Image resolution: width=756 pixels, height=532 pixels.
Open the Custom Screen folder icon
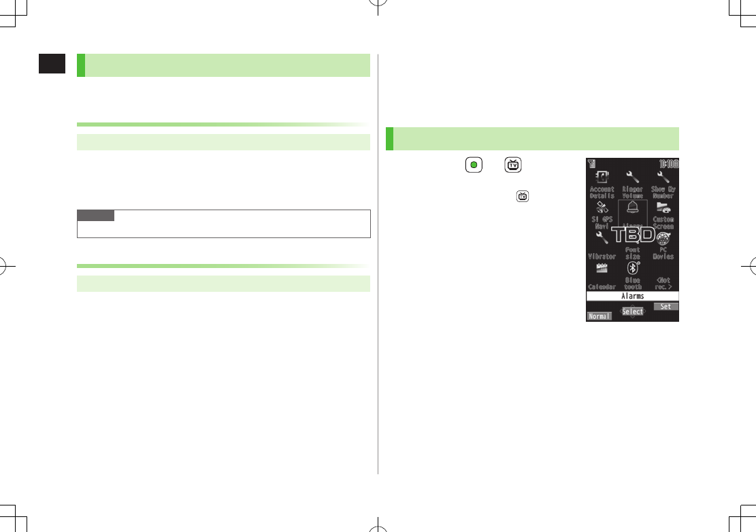(663, 207)
